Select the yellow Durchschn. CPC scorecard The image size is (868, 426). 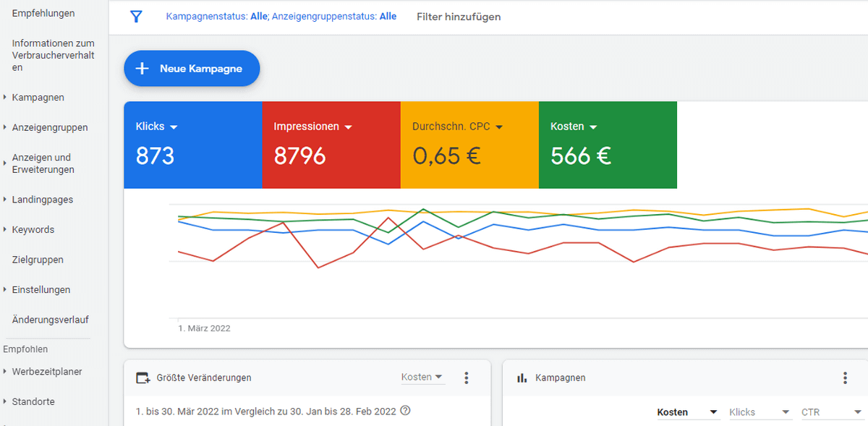(x=469, y=145)
